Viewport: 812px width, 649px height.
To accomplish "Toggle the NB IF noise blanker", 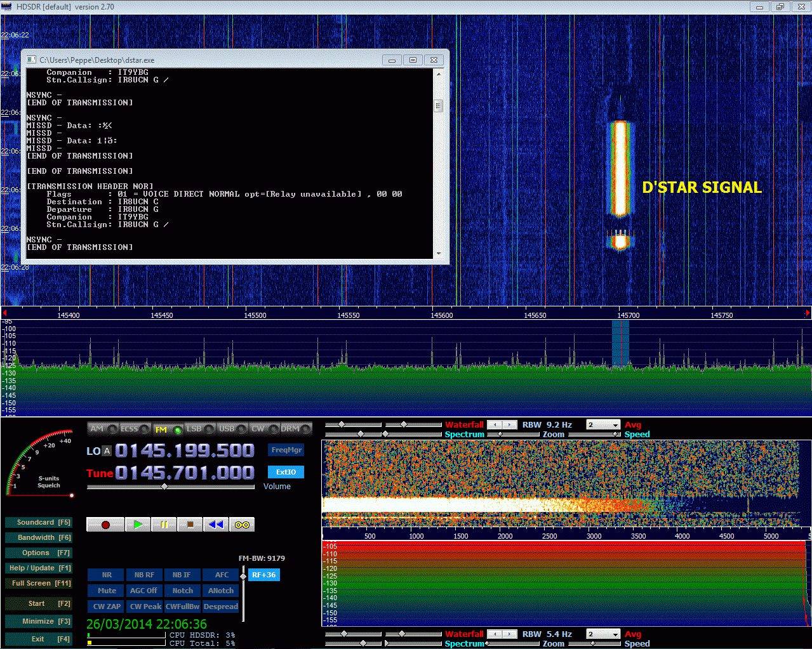I will tap(182, 575).
